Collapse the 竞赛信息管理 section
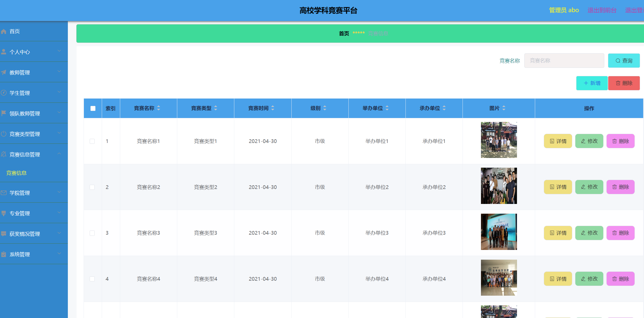644x318 pixels. [59, 154]
